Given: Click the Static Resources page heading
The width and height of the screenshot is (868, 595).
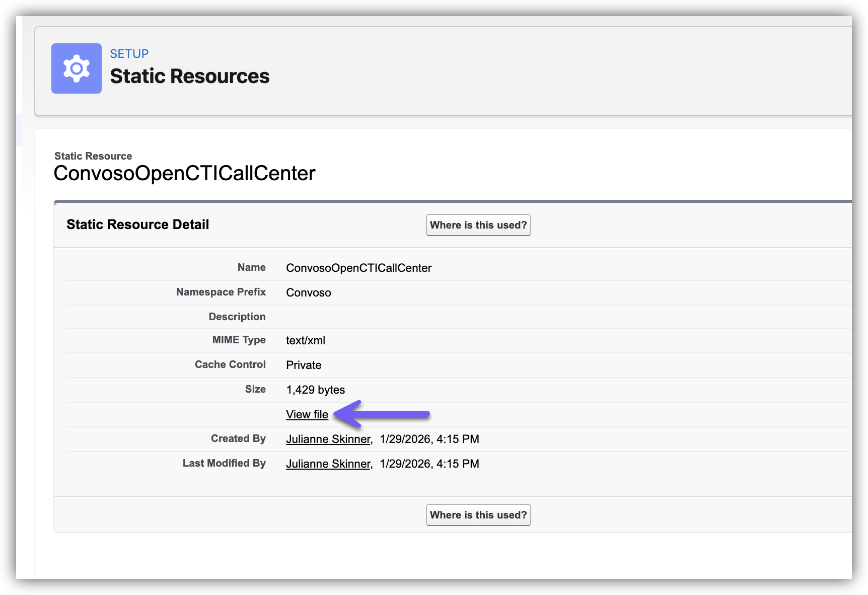Looking at the screenshot, I should [190, 77].
